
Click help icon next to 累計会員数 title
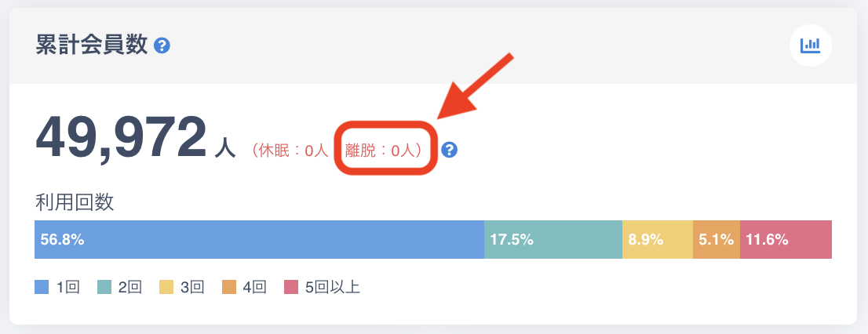pyautogui.click(x=162, y=46)
